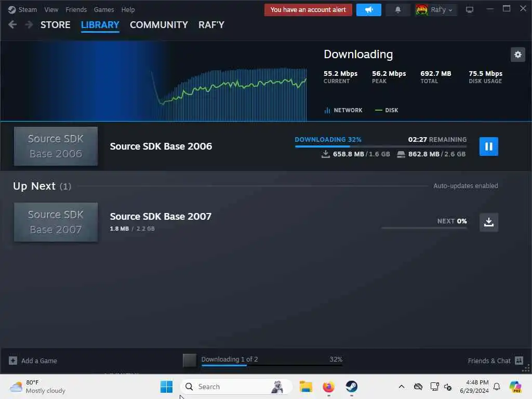Pause the Source SDK Base 2006 download

488,147
